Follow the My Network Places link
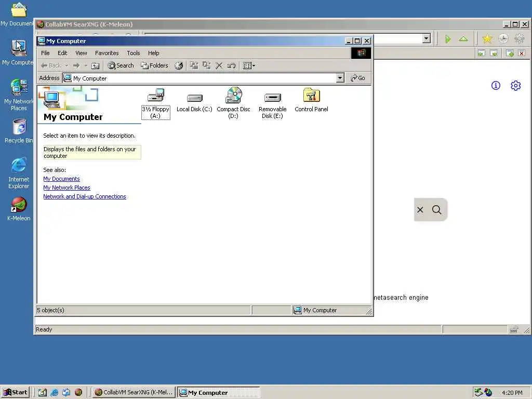The width and height of the screenshot is (532, 399). point(66,188)
